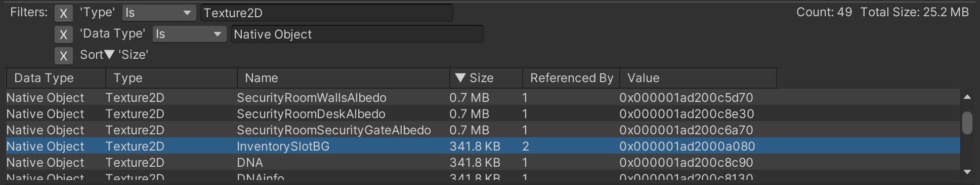Open the 'Data Type' Is operator dropdown

point(190,34)
